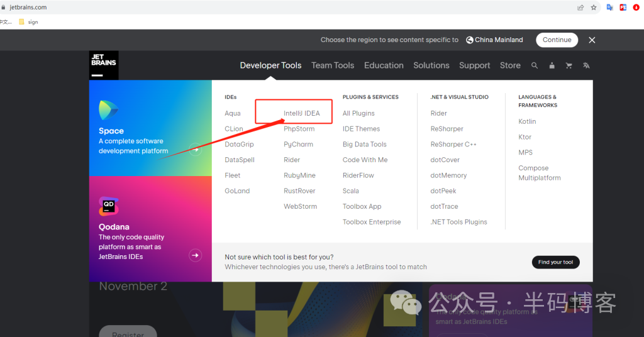Image resolution: width=644 pixels, height=337 pixels.
Task: Open the Toolbox App link
Action: coord(362,206)
